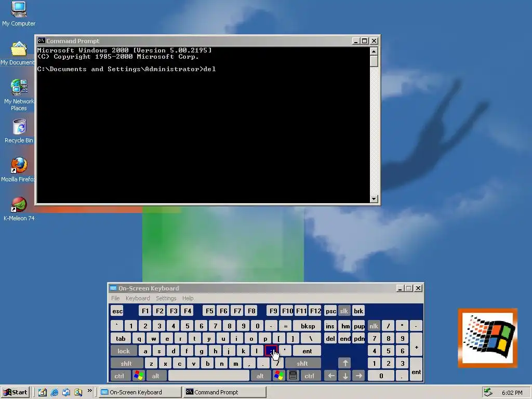Select the Mozilla Firefox shortcut
Image resolution: width=532 pixels, height=399 pixels.
pyautogui.click(x=18, y=170)
